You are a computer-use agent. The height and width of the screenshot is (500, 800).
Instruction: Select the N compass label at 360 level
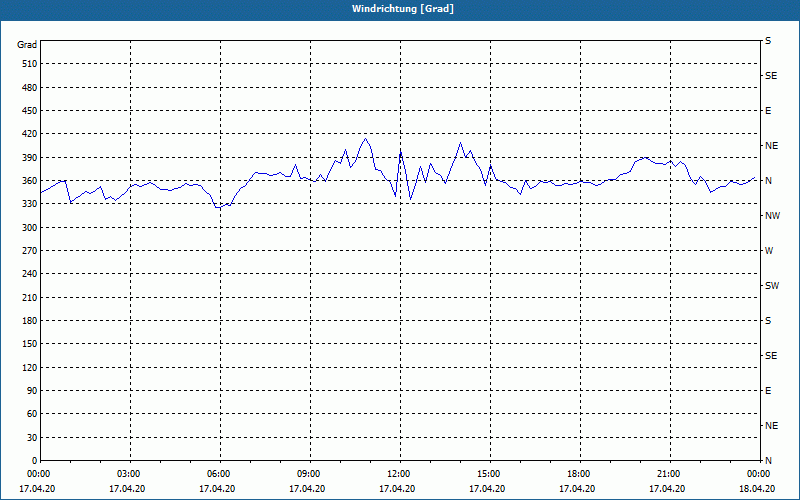(x=768, y=181)
